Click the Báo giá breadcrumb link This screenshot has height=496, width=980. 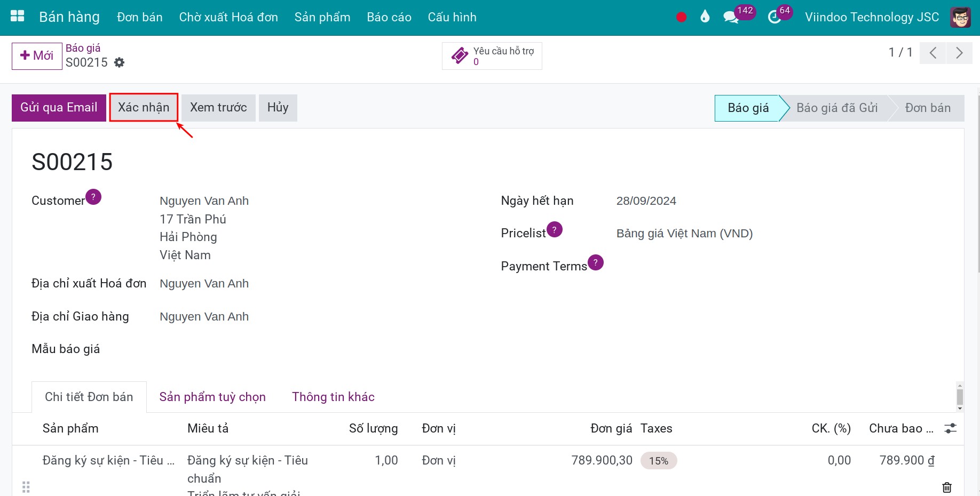[x=83, y=48]
